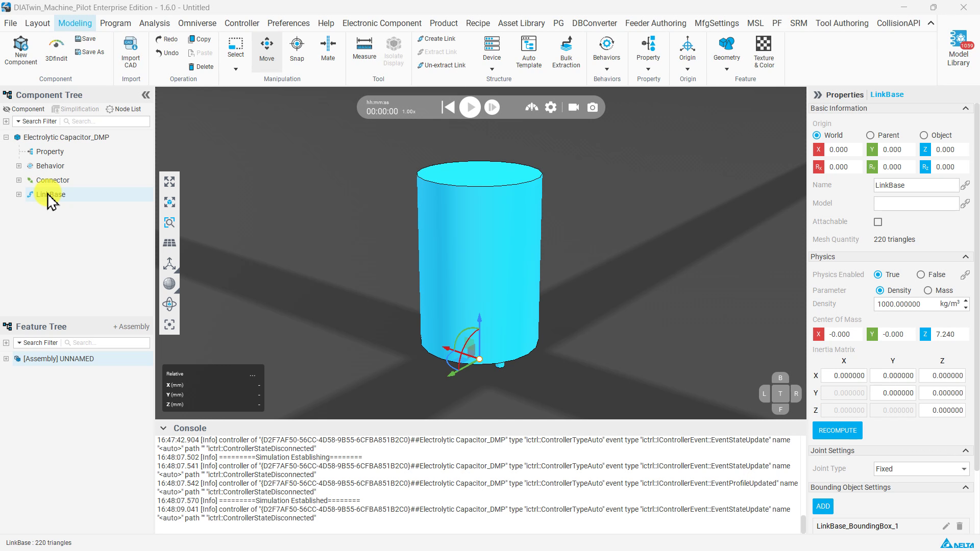Step the simulation forward
The height and width of the screenshot is (551, 980).
click(x=492, y=107)
